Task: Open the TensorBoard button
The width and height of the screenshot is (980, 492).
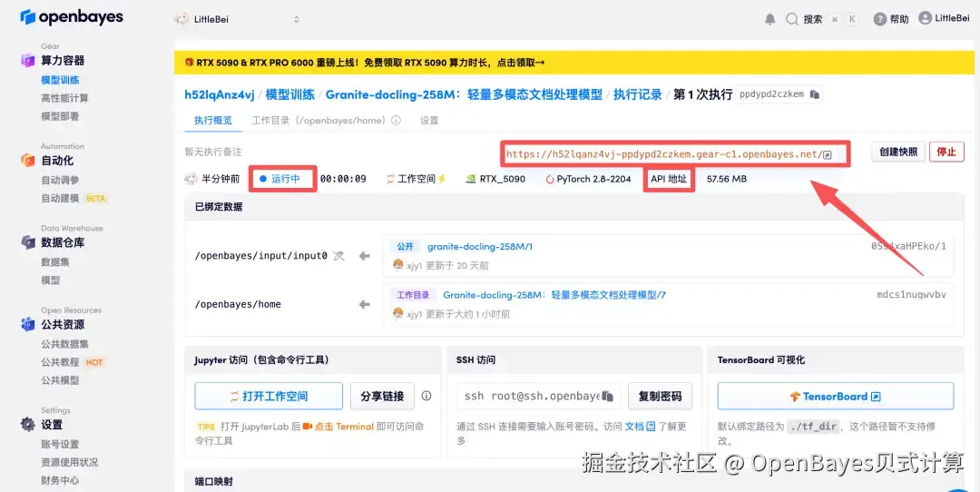Action: tap(836, 396)
